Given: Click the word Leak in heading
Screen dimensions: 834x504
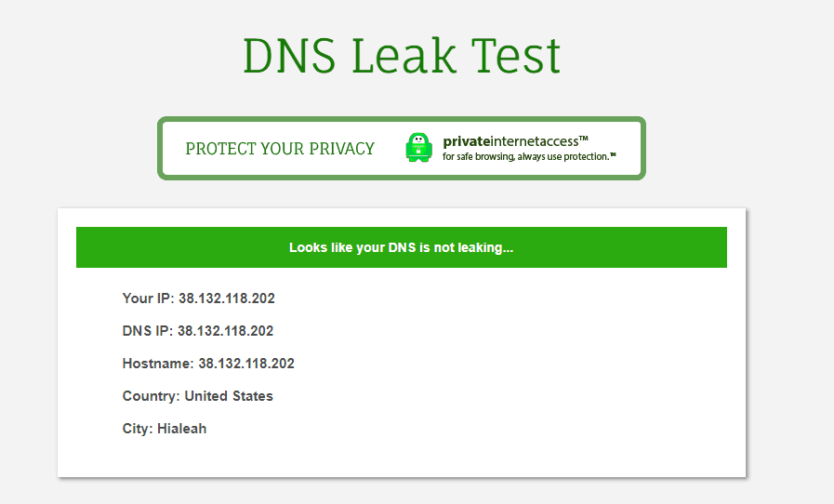Looking at the screenshot, I should point(404,56).
